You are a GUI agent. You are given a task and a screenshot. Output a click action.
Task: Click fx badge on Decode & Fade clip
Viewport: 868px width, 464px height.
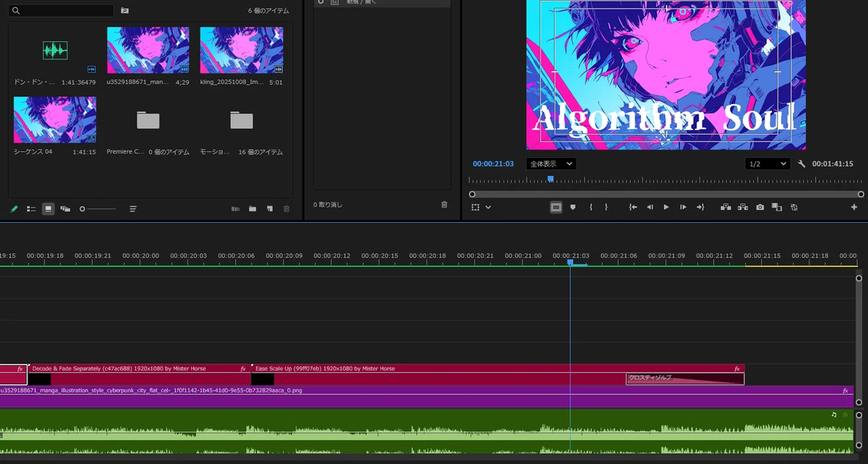pos(243,368)
